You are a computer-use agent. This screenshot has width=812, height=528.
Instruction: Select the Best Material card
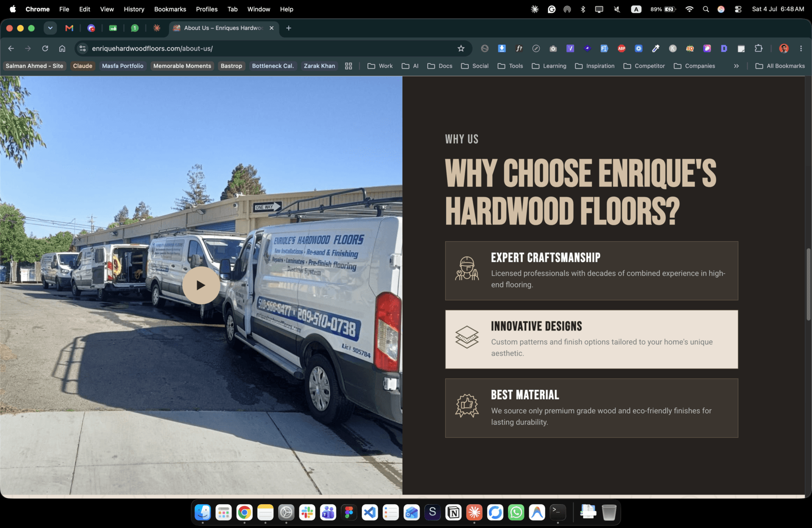[592, 408]
